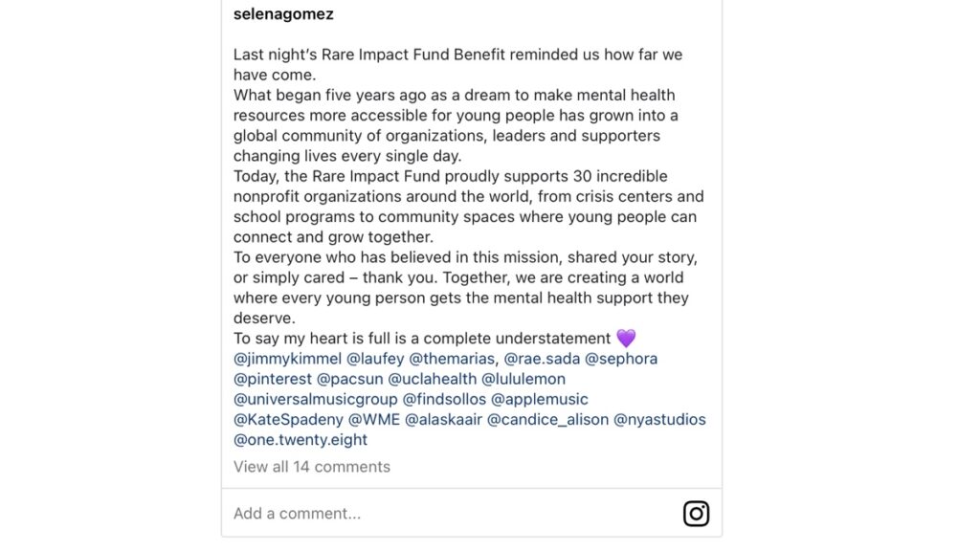The image size is (980, 551).
Task: Open the @nyastudios mention link
Action: pos(659,419)
